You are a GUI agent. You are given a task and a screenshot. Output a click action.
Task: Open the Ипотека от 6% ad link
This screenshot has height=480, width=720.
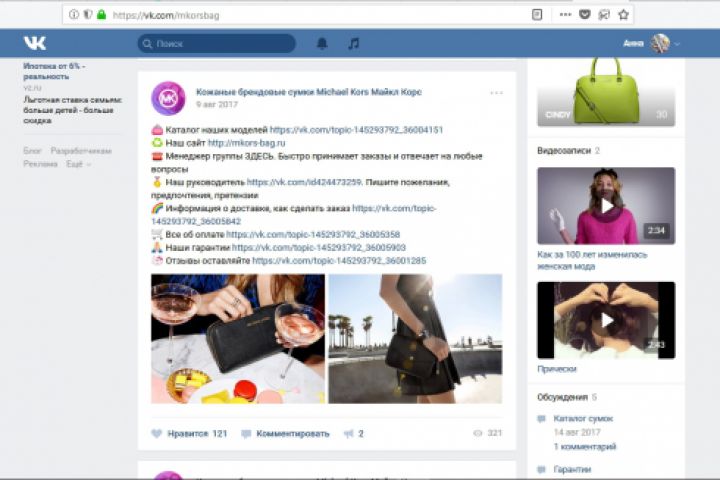(x=54, y=71)
